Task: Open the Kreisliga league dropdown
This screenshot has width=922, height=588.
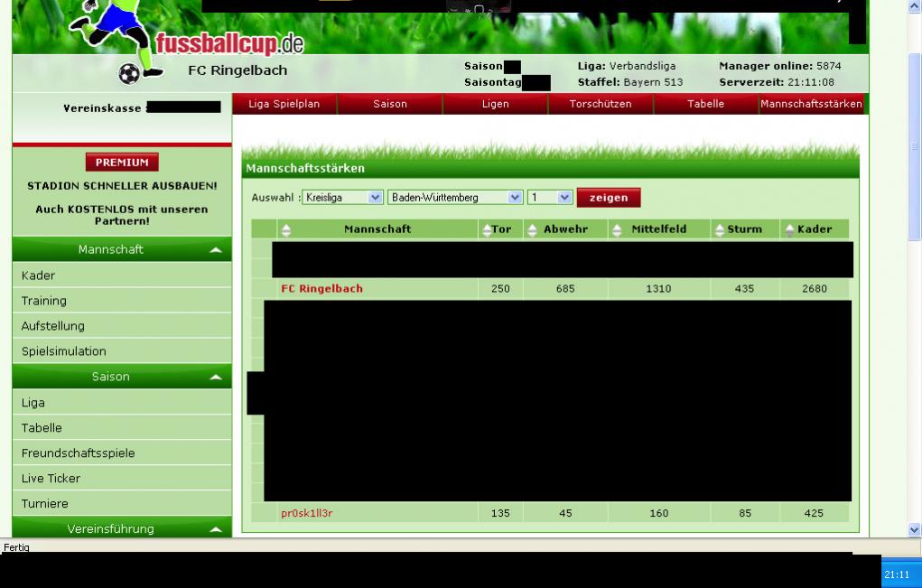Action: [x=341, y=198]
